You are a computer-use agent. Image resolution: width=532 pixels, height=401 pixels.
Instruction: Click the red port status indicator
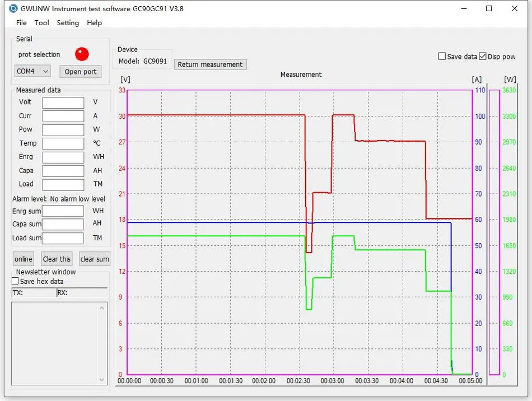tap(82, 54)
